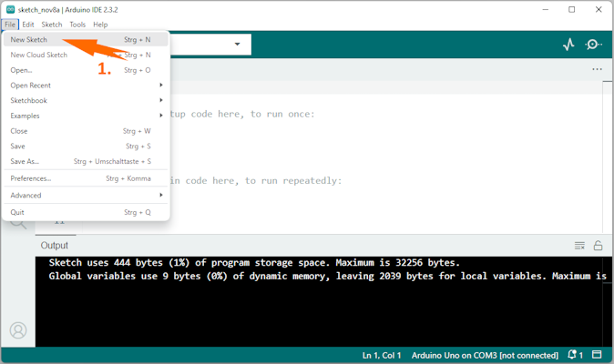Toggle the bottom panel icon in status bar

point(597,355)
